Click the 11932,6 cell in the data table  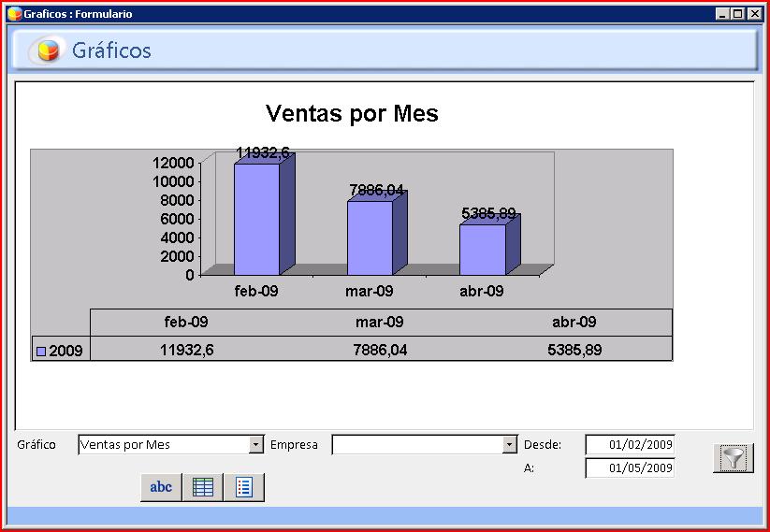point(186,350)
